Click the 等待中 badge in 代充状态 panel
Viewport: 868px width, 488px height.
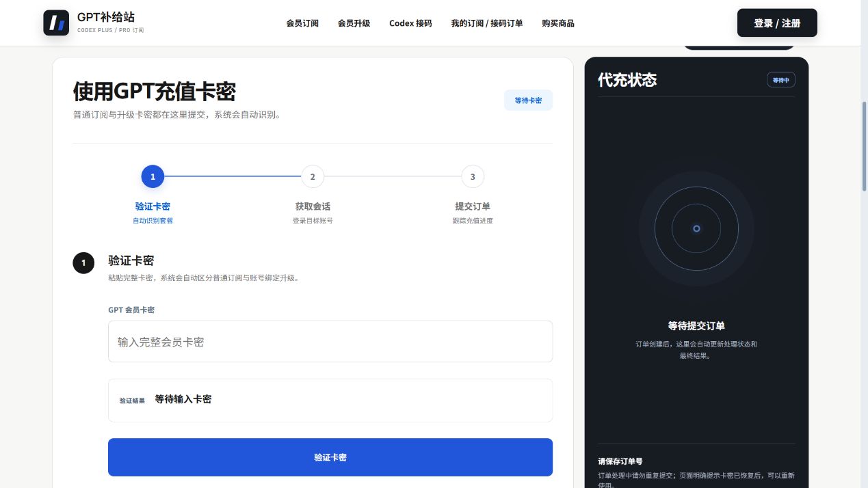(781, 80)
